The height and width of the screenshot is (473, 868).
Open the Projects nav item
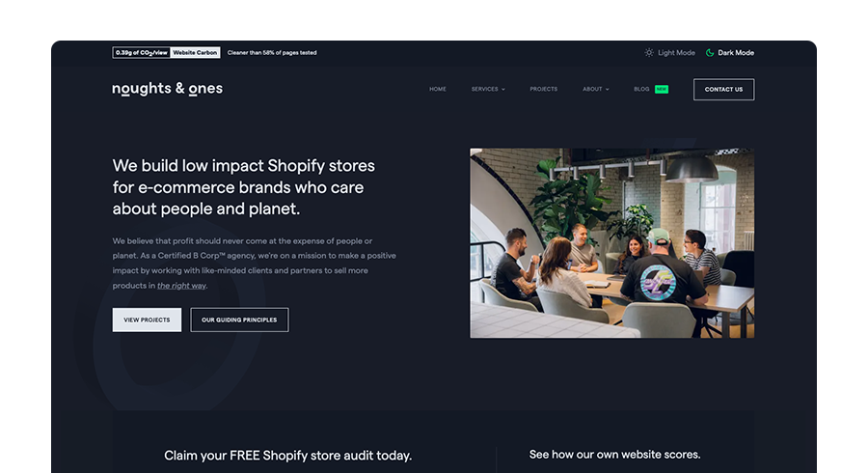click(x=544, y=89)
